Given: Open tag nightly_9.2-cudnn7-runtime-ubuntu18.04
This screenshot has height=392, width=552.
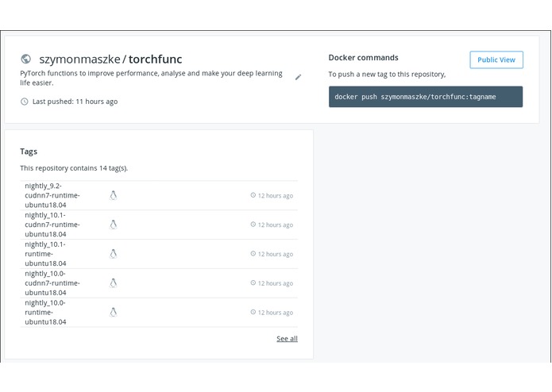Looking at the screenshot, I should 52,195.
